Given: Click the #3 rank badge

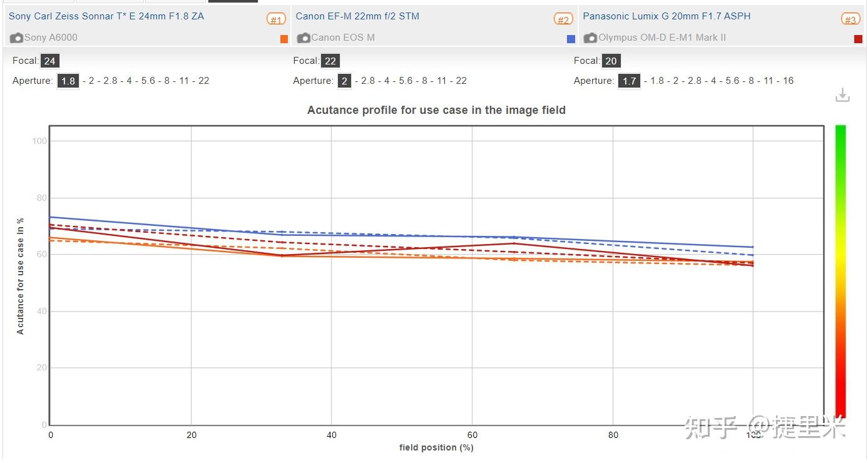Looking at the screenshot, I should pos(850,19).
